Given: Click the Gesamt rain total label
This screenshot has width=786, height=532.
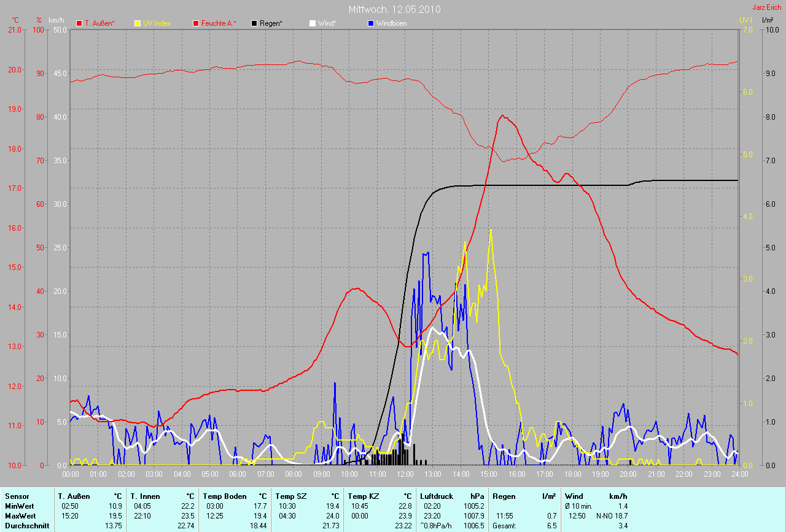Looking at the screenshot, I should coord(504,526).
